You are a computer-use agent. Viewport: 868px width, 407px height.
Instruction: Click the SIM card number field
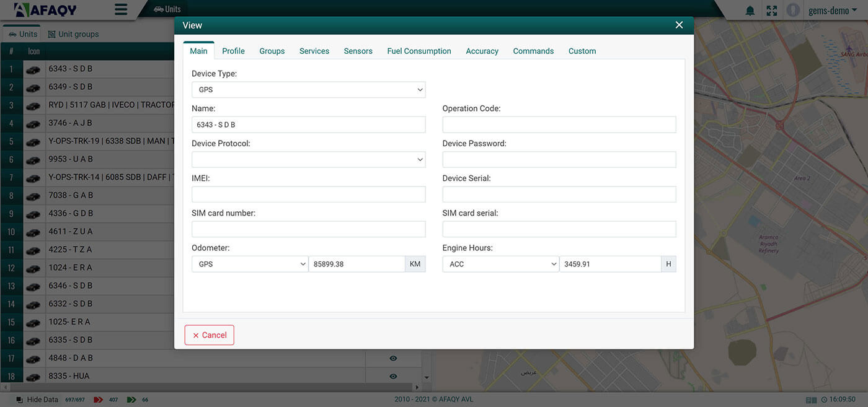click(309, 229)
